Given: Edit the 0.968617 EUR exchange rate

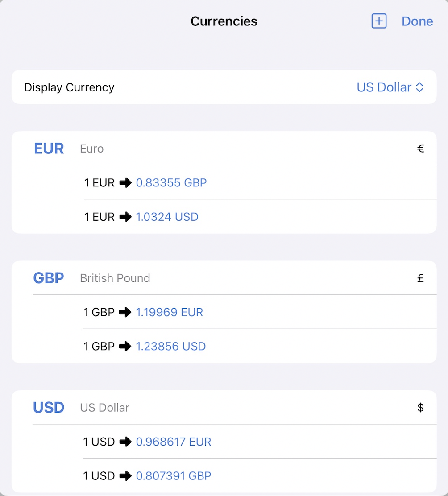Looking at the screenshot, I should (x=173, y=442).
